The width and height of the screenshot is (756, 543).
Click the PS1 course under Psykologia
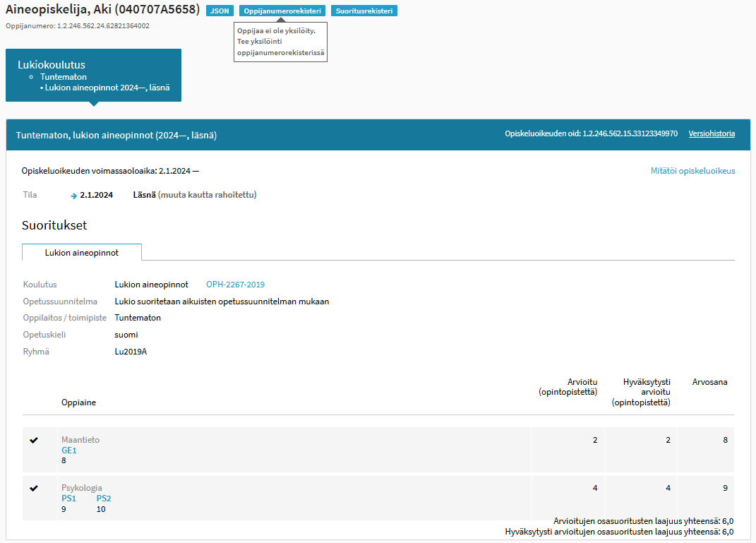pyautogui.click(x=69, y=499)
